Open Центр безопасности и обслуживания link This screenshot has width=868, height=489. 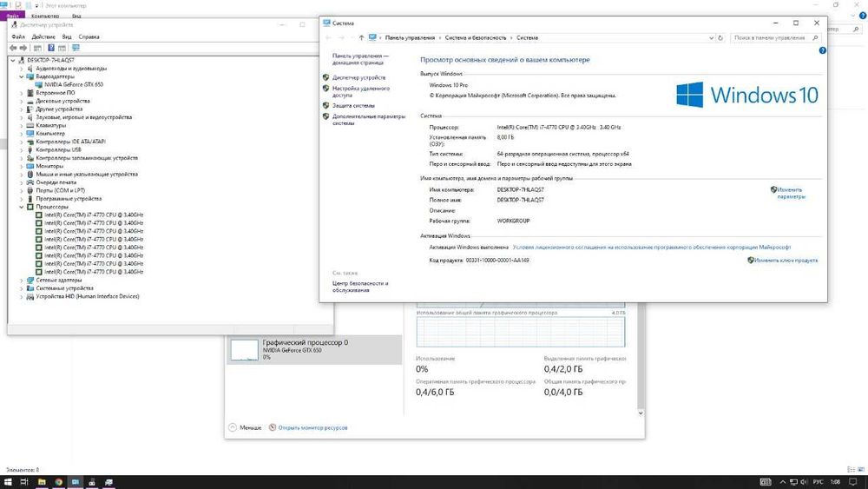[x=360, y=287]
